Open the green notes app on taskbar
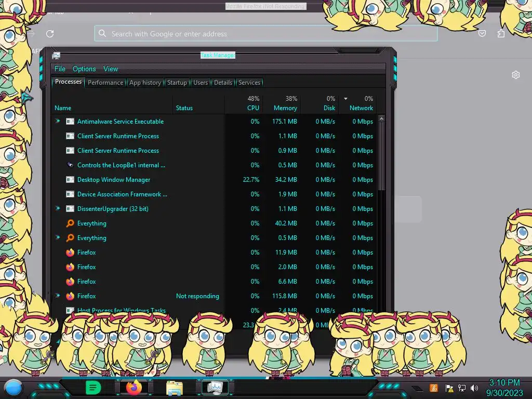Image resolution: width=532 pixels, height=399 pixels. (94, 388)
